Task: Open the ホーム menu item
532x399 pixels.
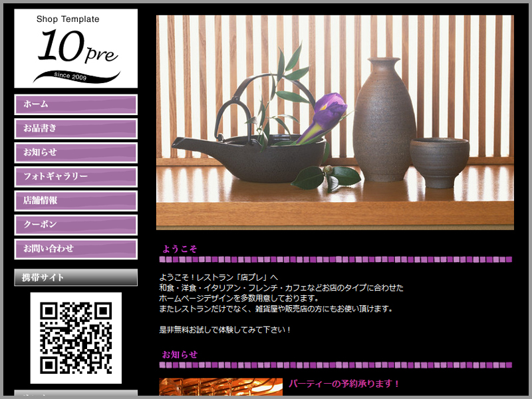Action: click(76, 104)
